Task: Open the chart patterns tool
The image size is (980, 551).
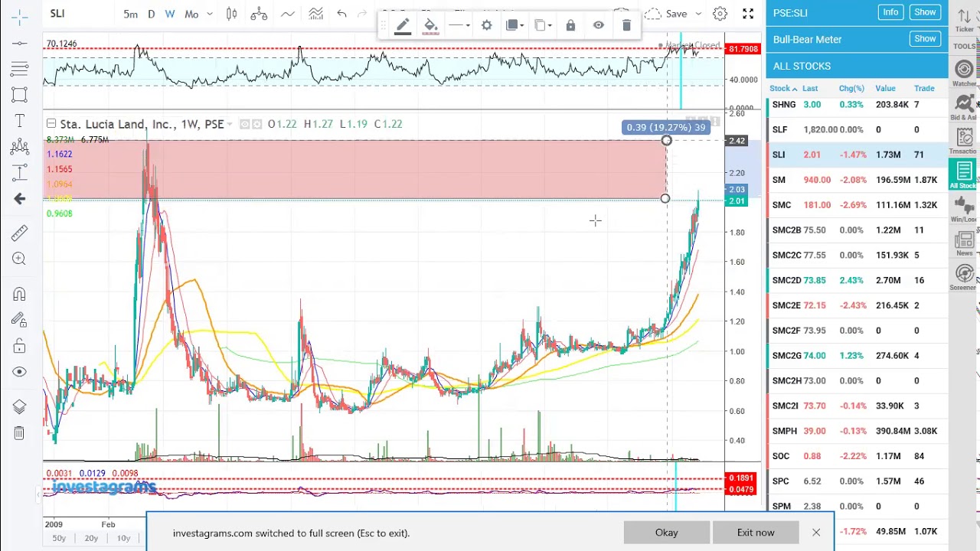Action: pos(20,147)
